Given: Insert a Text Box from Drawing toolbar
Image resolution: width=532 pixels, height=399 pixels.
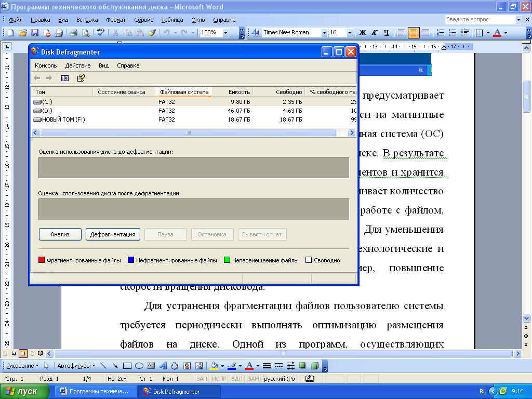Looking at the screenshot, I should coord(151,366).
